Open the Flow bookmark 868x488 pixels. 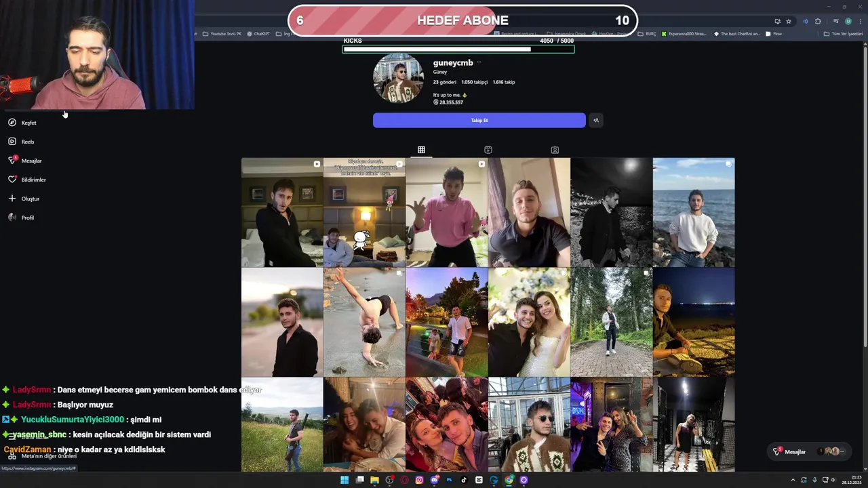pyautogui.click(x=774, y=34)
